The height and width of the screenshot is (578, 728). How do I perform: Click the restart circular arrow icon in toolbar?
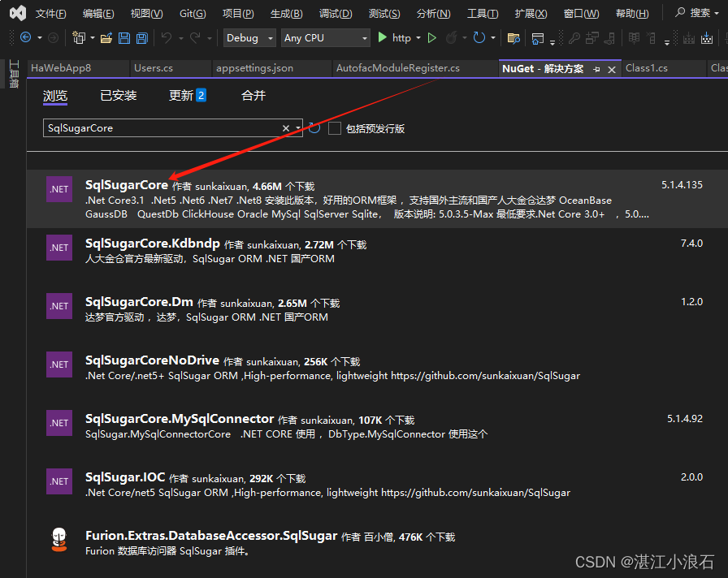[x=479, y=37]
